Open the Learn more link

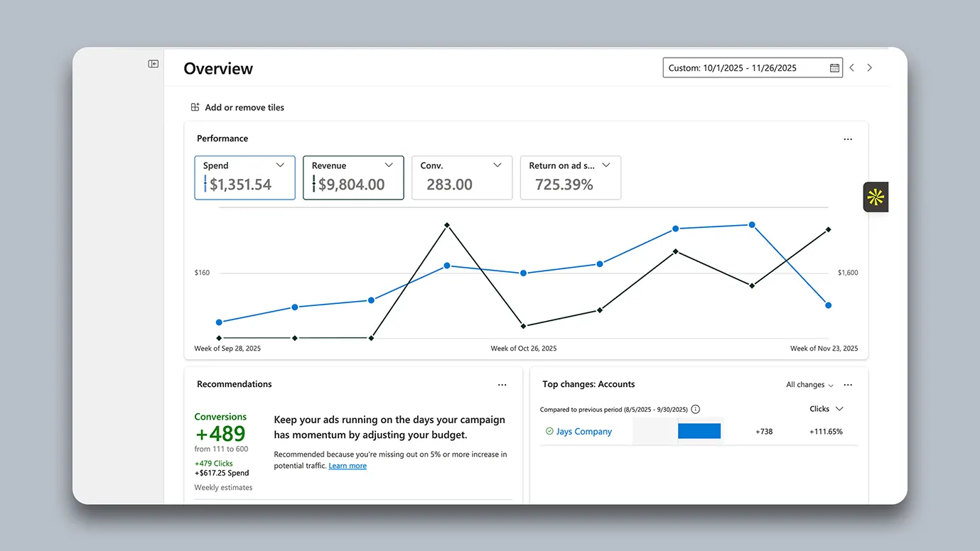[348, 466]
